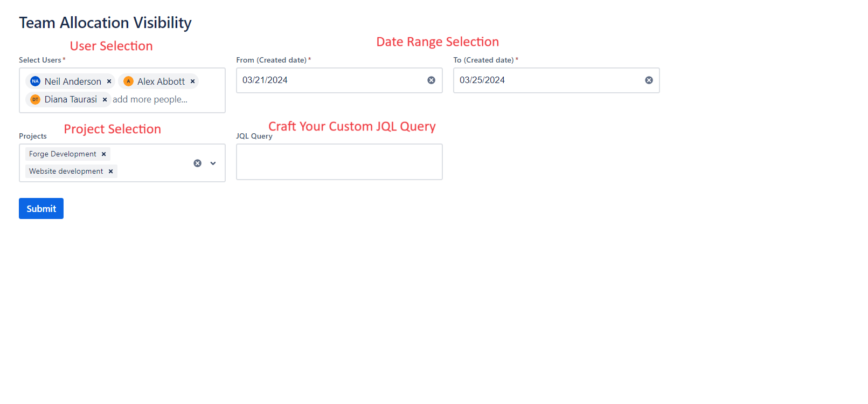Click Alex Abbott's orange avatar
This screenshot has height=404, width=868.
128,81
